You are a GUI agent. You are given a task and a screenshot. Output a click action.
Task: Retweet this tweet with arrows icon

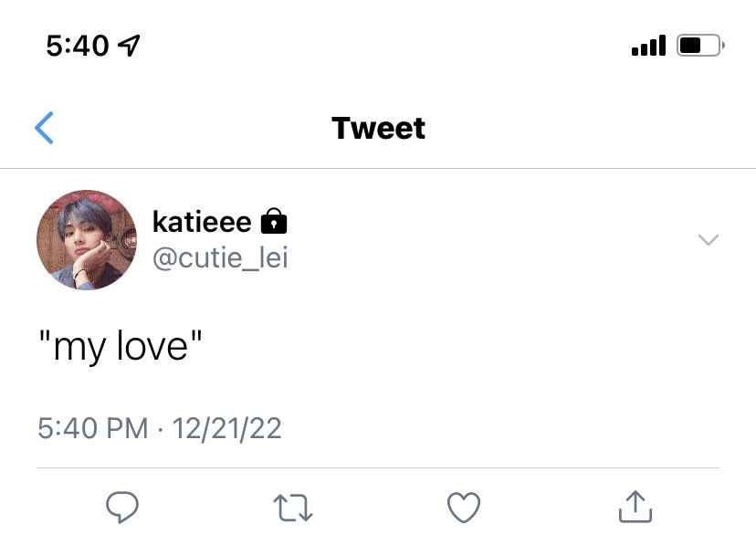click(x=293, y=508)
